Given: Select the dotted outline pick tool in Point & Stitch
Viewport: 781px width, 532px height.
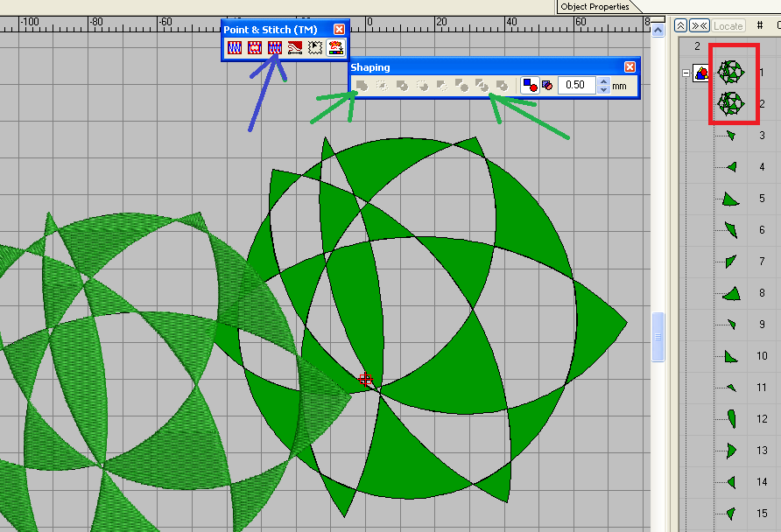Looking at the screenshot, I should point(315,48).
